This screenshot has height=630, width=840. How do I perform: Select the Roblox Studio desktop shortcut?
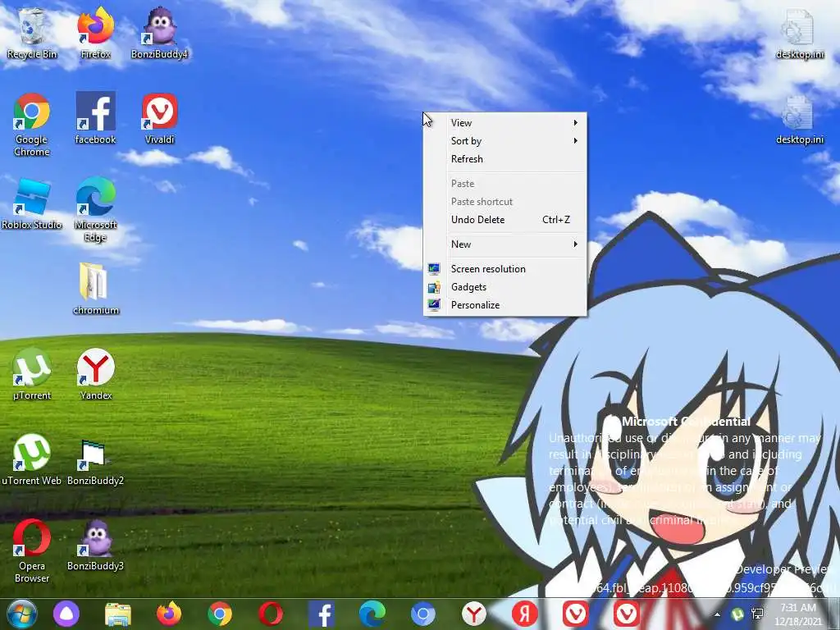click(32, 203)
